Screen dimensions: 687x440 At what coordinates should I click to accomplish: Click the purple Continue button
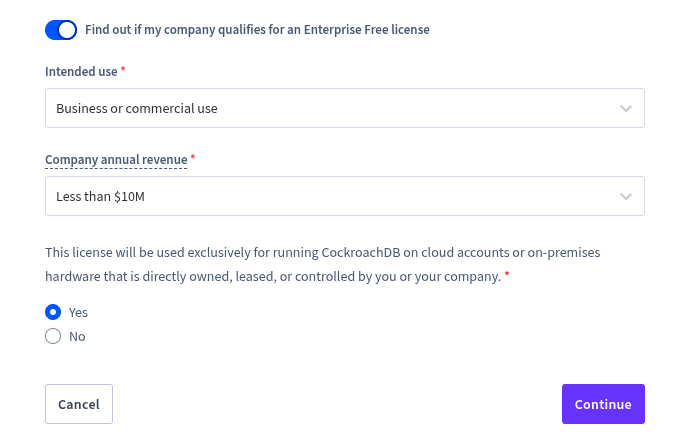[603, 404]
